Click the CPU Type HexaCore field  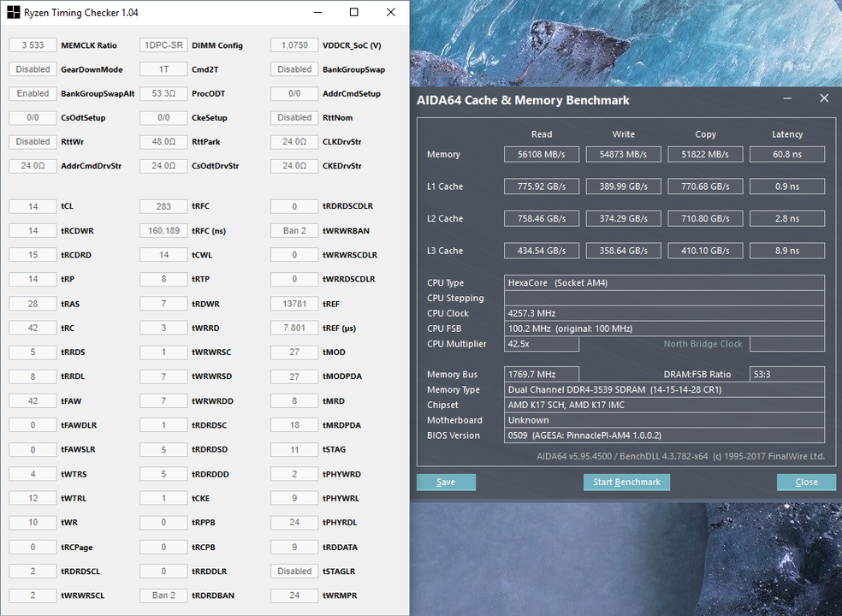(x=664, y=283)
